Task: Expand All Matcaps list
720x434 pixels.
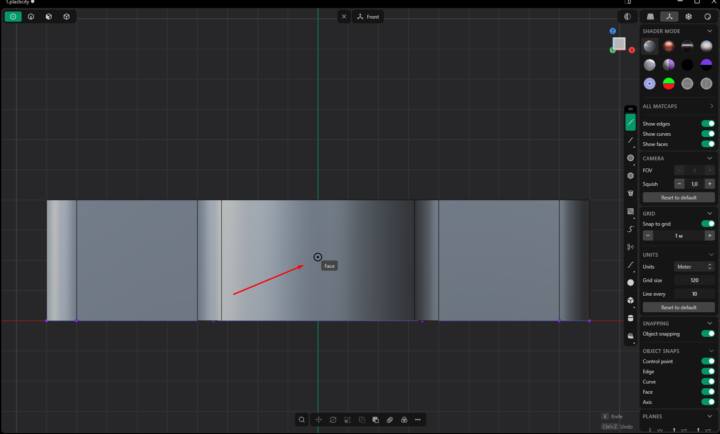Action: click(711, 106)
